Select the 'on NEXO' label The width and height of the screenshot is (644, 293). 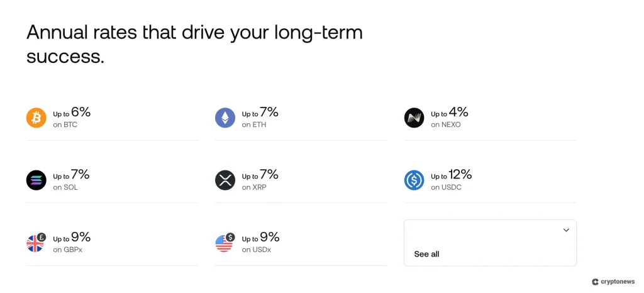pyautogui.click(x=446, y=124)
